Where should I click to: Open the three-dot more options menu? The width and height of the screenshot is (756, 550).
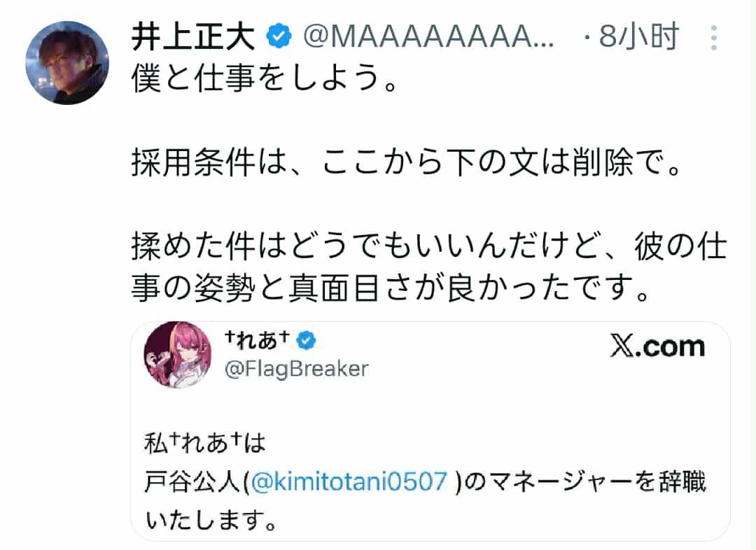[715, 37]
